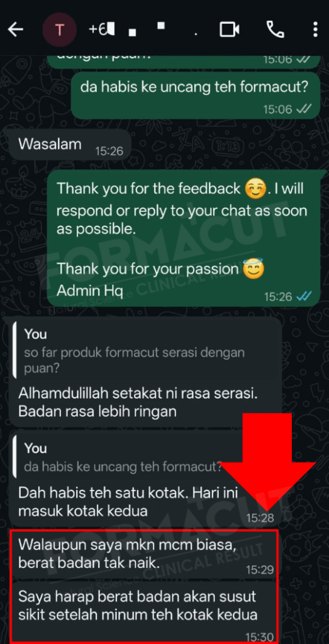This screenshot has height=644, width=329.
Task: Start a video call
Action: tap(229, 30)
